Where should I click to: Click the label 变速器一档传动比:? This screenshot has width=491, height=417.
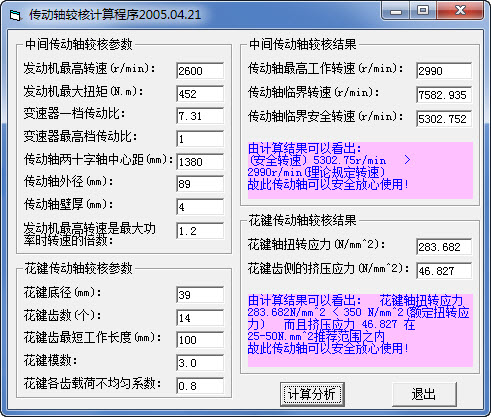click(x=74, y=114)
